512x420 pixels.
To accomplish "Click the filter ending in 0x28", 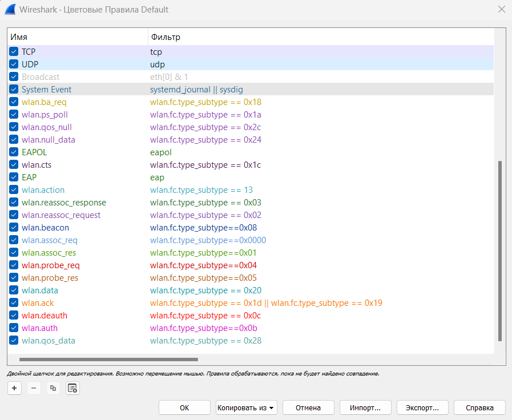I will (205, 341).
